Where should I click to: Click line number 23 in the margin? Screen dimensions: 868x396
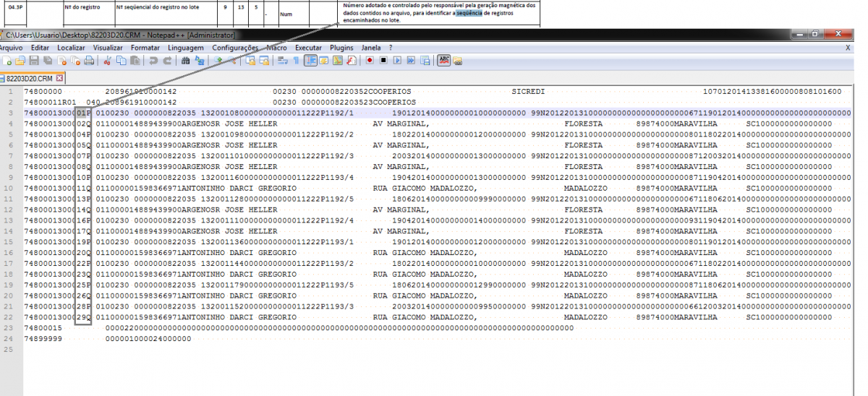click(8, 327)
